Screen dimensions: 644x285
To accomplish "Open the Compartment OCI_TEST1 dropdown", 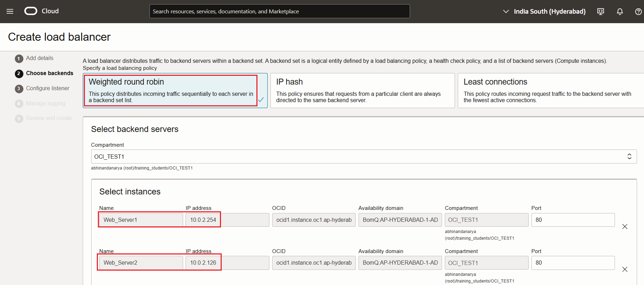I will coord(363,157).
